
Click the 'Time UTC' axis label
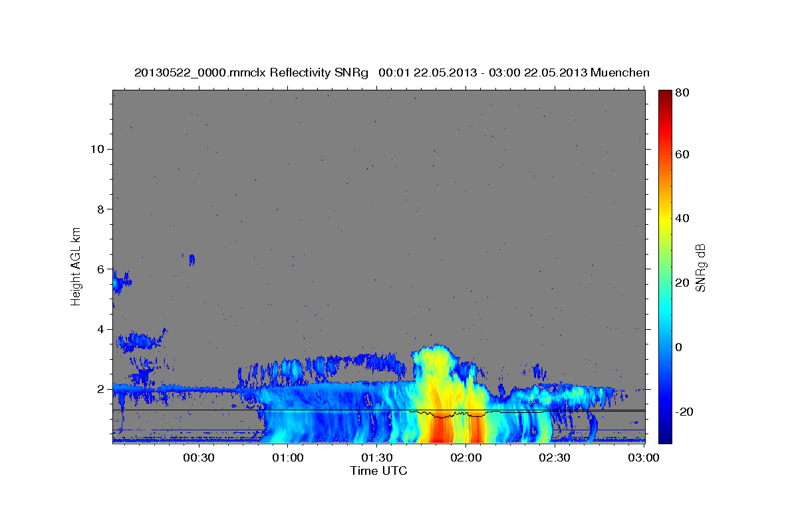pyautogui.click(x=378, y=471)
